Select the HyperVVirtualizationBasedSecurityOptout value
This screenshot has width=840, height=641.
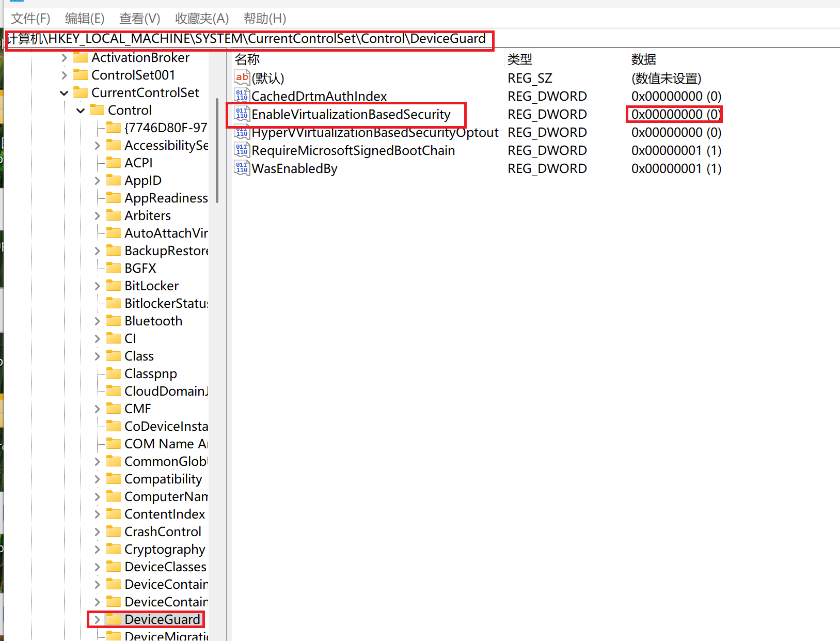click(x=375, y=133)
